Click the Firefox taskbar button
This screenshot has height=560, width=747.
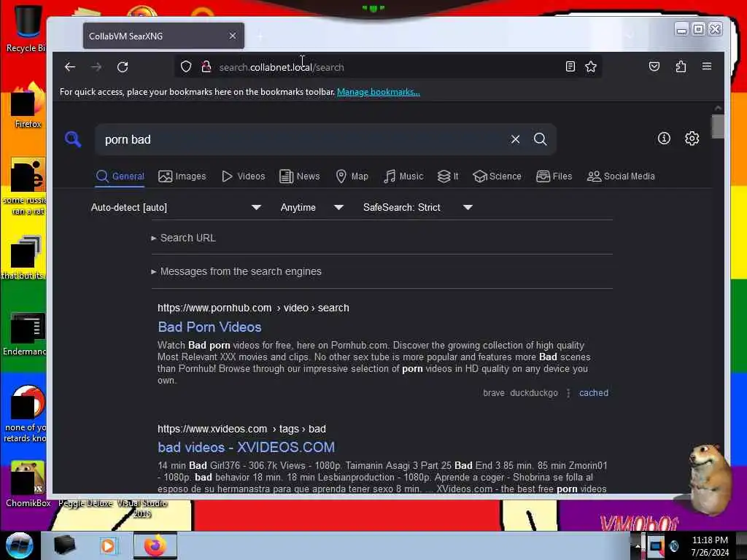[155, 545]
